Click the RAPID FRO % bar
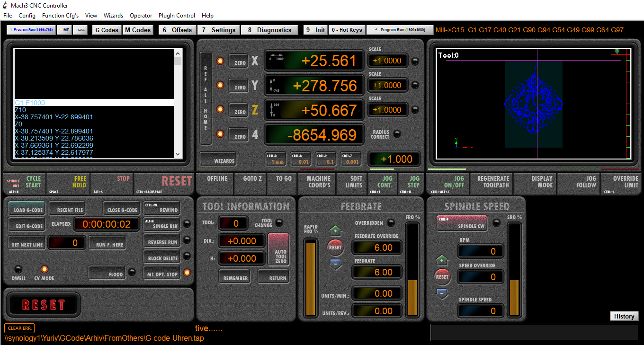This screenshot has height=345, width=644. click(x=311, y=277)
